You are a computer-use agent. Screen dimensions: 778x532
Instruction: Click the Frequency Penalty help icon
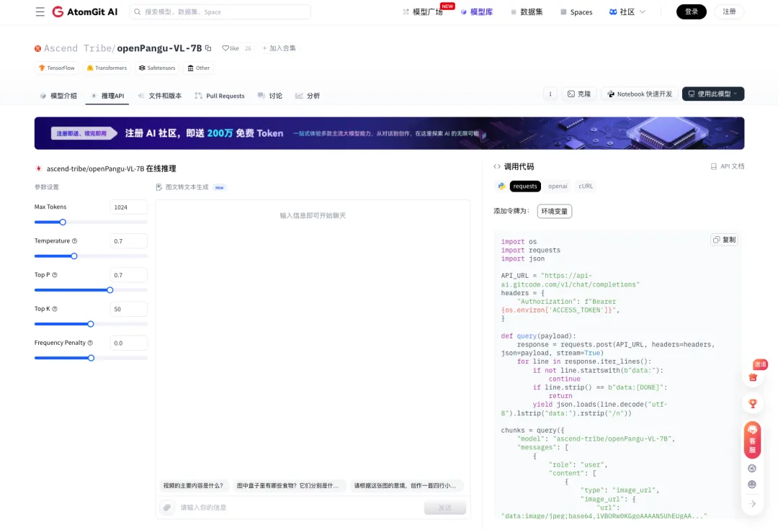tap(90, 343)
